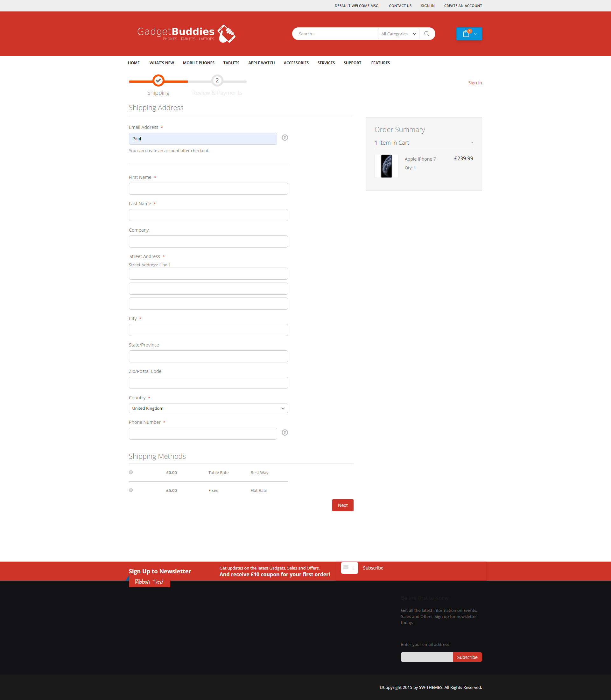
Task: Click the phone number help tooltip icon
Action: pos(285,433)
